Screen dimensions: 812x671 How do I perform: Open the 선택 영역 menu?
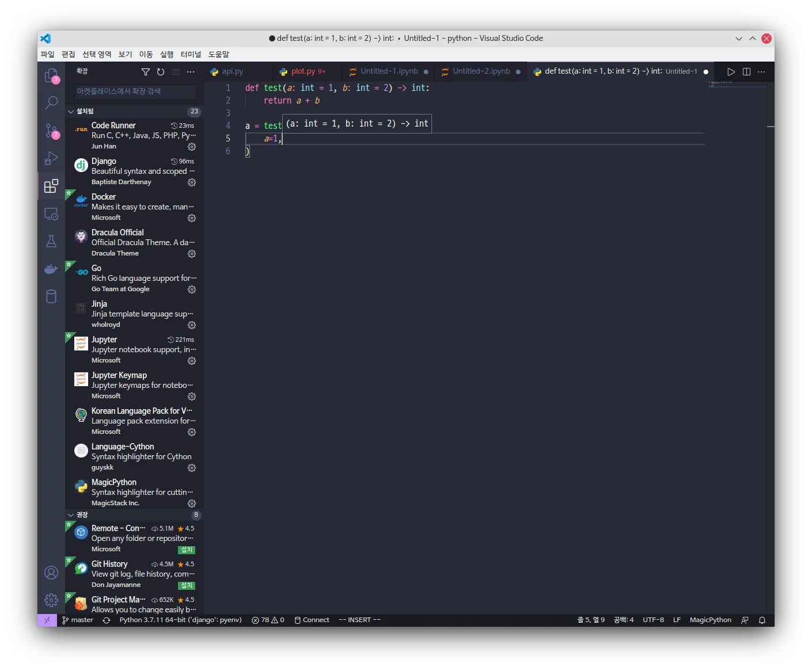(x=97, y=54)
